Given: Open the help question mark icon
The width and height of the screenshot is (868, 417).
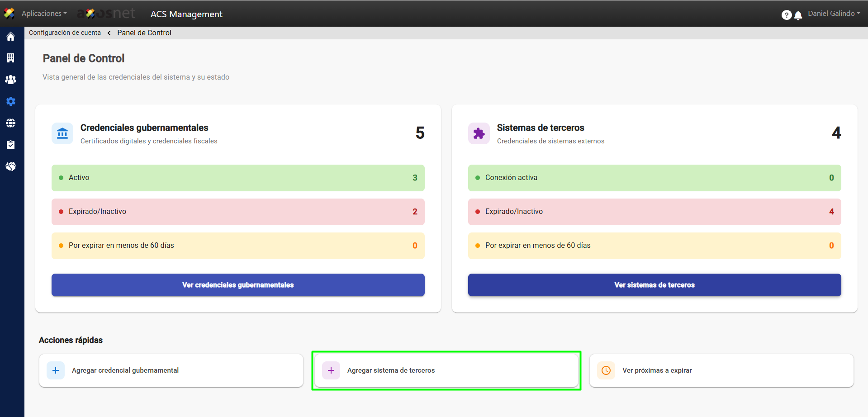Looking at the screenshot, I should (x=786, y=15).
